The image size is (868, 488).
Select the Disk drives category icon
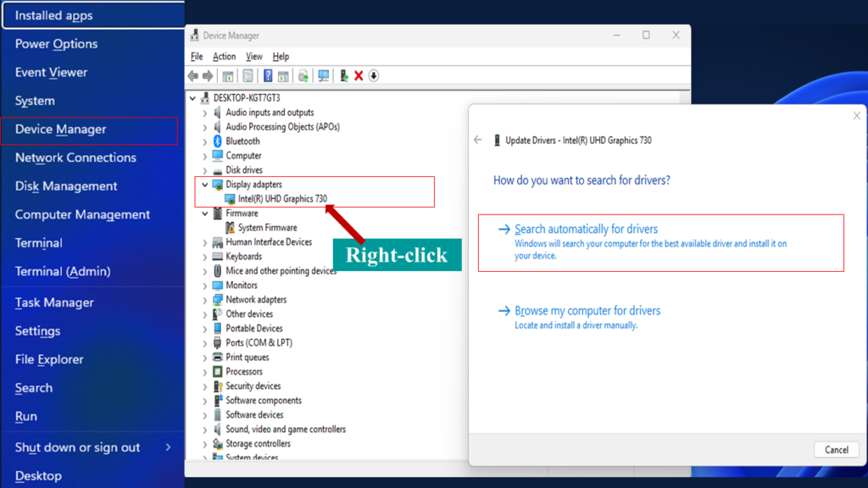218,170
